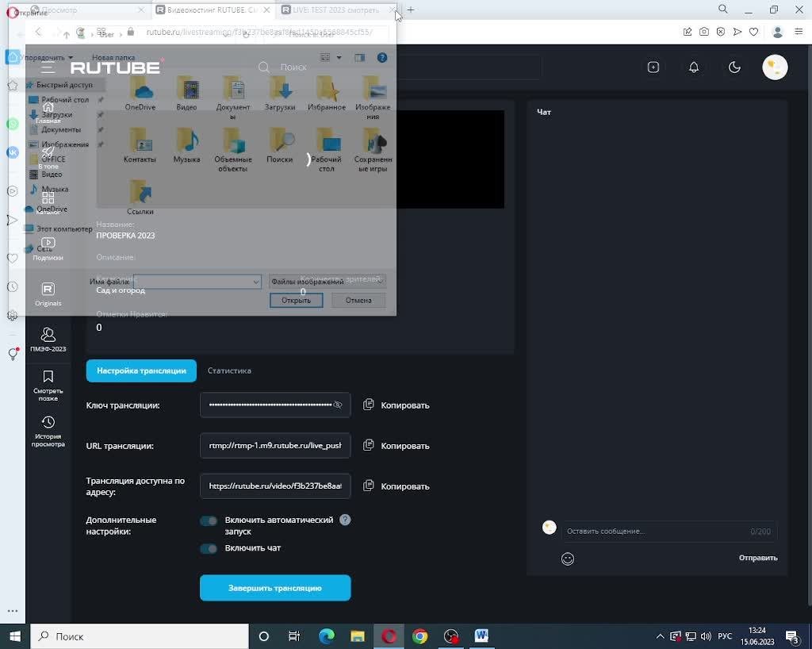Select the Музыка folder in the grid

(186, 145)
